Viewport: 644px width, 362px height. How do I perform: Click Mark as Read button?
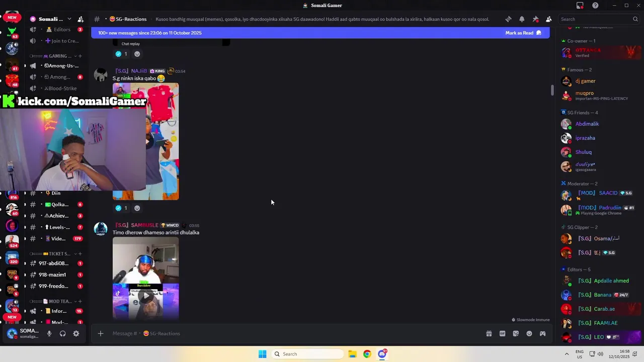(523, 33)
